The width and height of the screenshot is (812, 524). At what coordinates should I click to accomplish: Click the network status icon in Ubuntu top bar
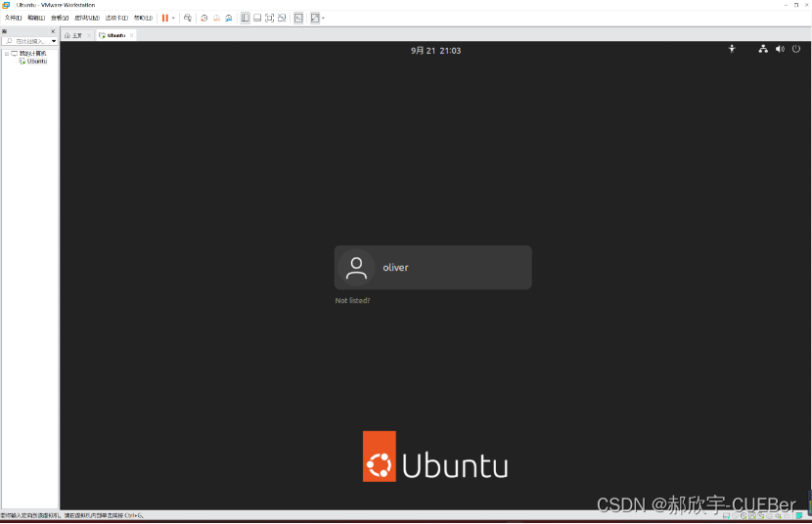[x=763, y=49]
